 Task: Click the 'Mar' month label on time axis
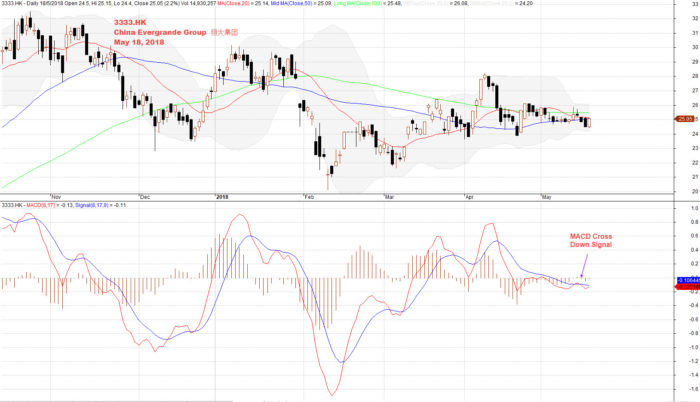click(389, 197)
